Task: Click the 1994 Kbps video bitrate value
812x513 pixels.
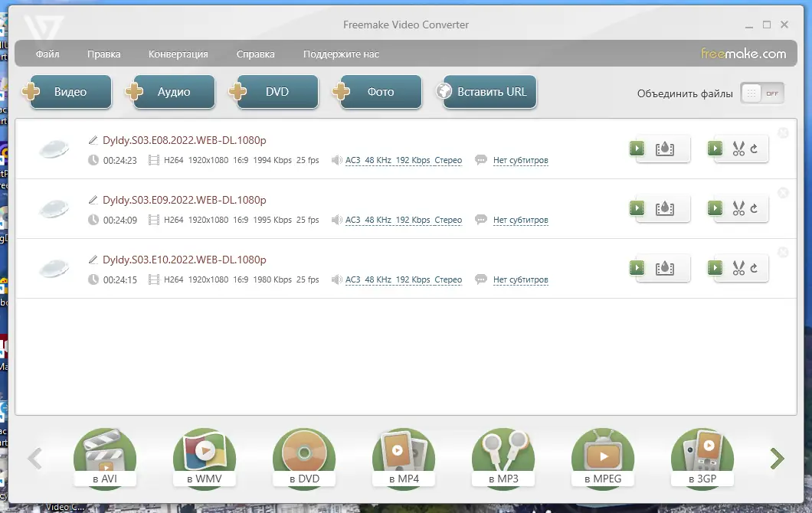Action: click(273, 161)
